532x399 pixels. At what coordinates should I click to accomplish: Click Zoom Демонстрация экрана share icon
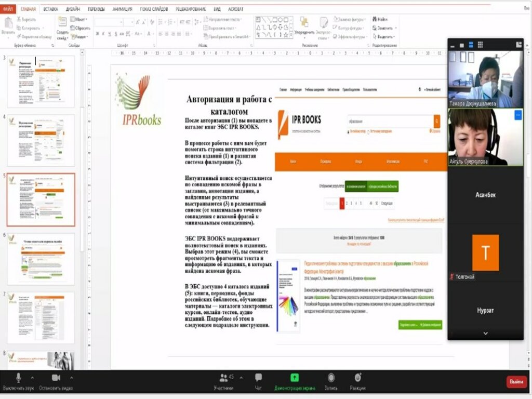pyautogui.click(x=295, y=377)
